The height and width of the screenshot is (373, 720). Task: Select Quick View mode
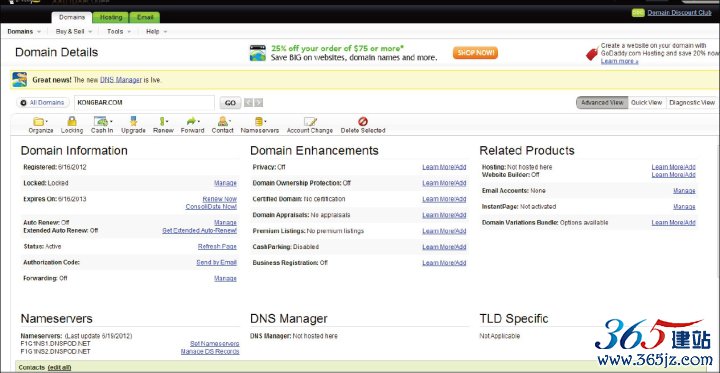pos(647,103)
